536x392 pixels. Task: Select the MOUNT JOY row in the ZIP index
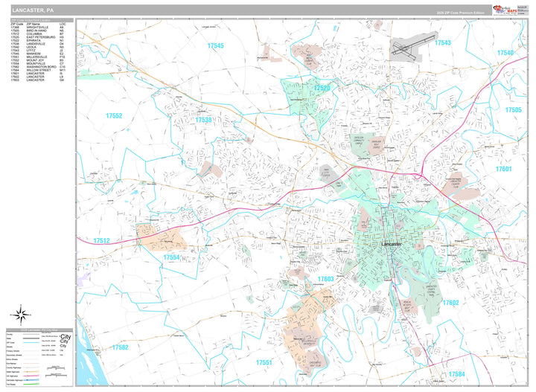37,60
